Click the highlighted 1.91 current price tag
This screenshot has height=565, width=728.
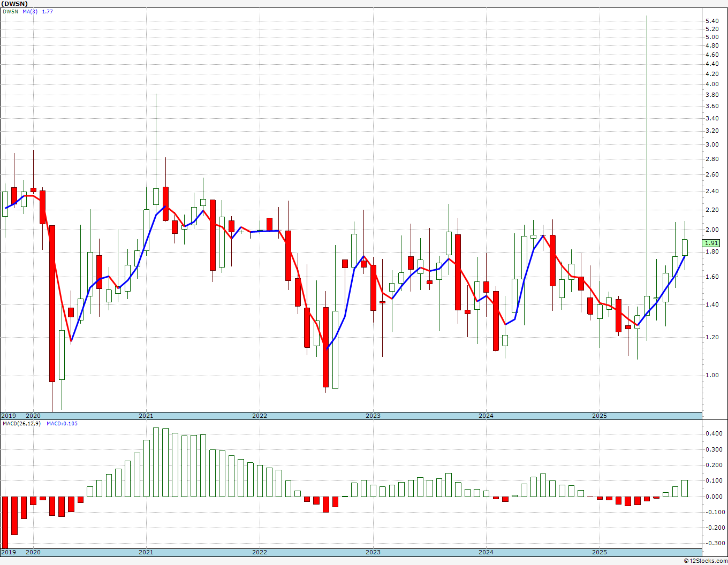[x=712, y=243]
